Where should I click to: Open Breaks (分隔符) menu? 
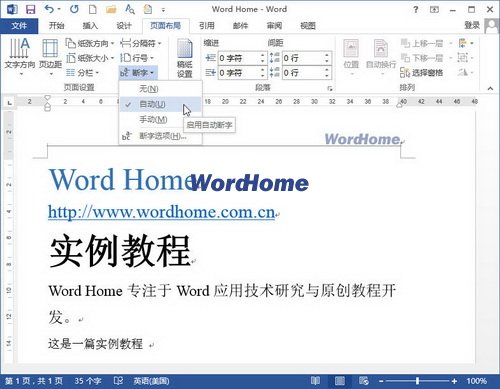(x=140, y=43)
